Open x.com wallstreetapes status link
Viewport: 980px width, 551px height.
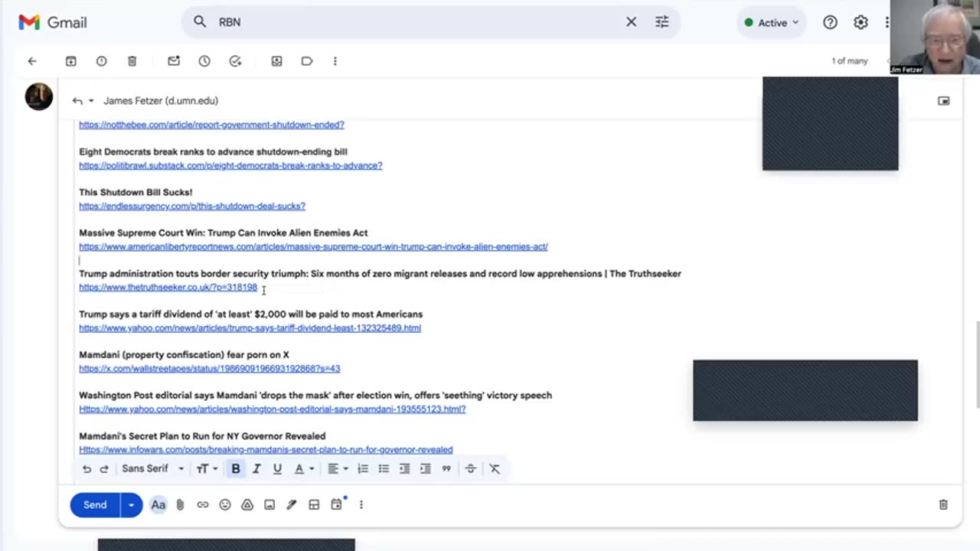[x=209, y=368]
